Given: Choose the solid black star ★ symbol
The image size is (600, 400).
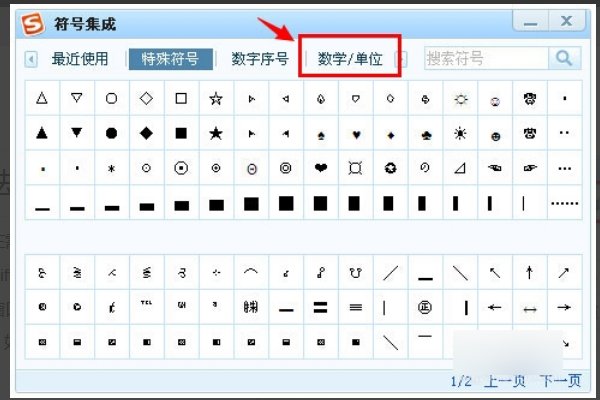Looking at the screenshot, I should point(216,133).
